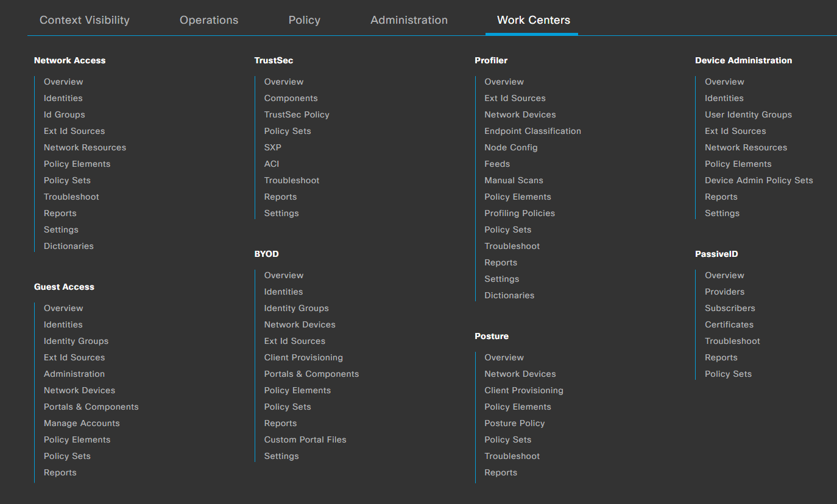Go to Guest Access Administration
The height and width of the screenshot is (504, 837).
point(74,374)
